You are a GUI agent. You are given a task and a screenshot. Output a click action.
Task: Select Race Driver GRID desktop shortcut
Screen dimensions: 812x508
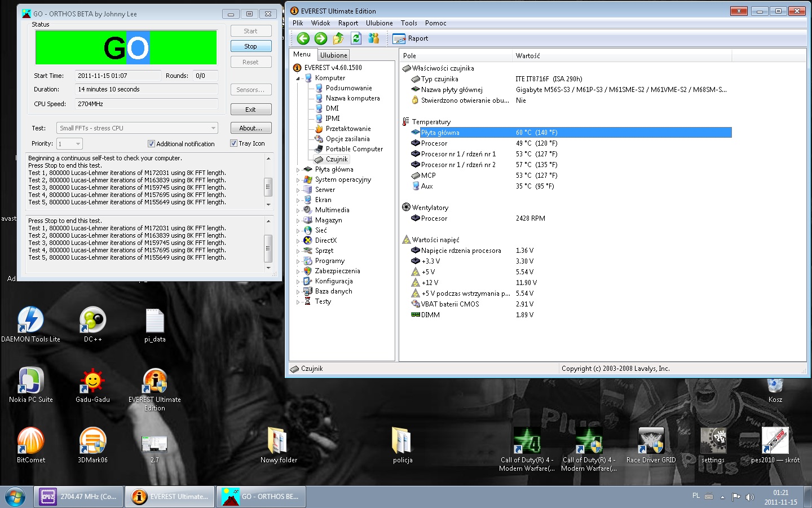[x=651, y=445]
